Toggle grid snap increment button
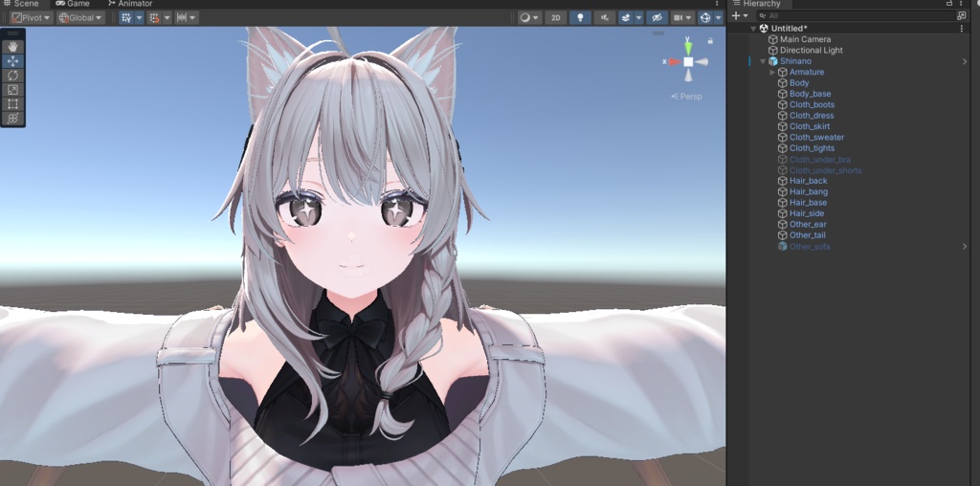980x486 pixels. (x=154, y=17)
